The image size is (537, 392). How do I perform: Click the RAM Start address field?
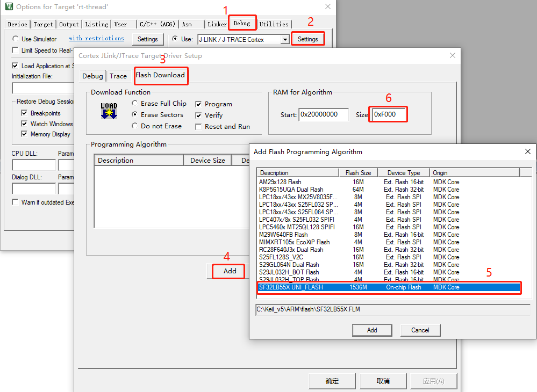click(x=324, y=114)
